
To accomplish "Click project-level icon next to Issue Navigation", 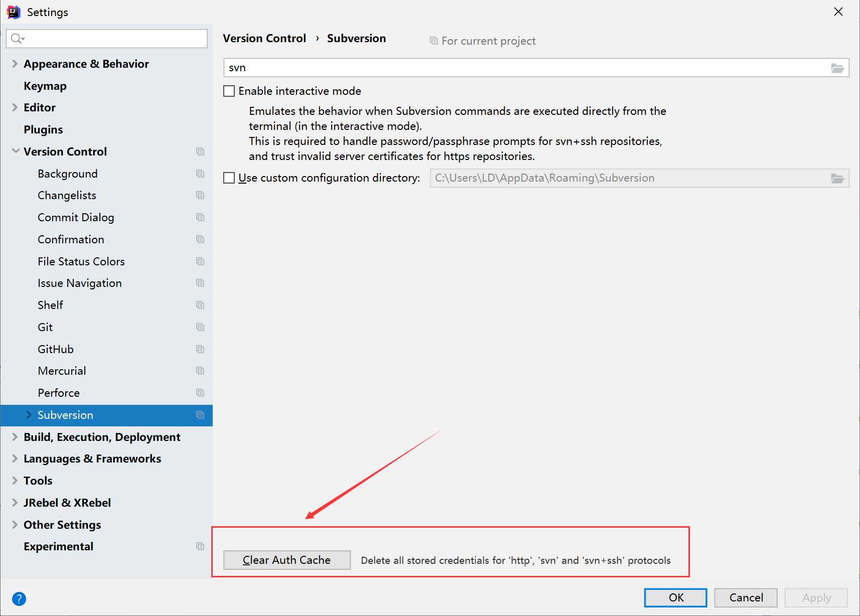I will click(200, 283).
